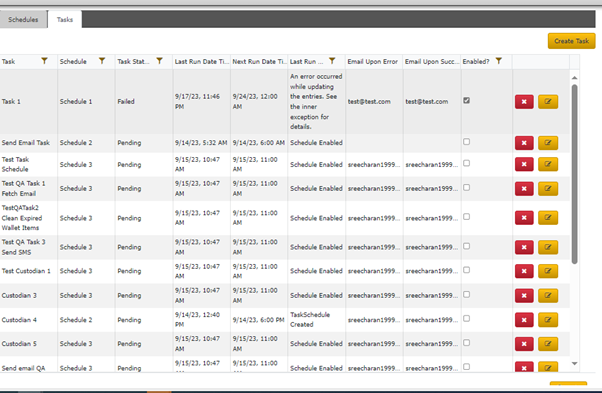This screenshot has width=602, height=393.
Task: Enable the Test Custodian 1 checkbox
Action: pyautogui.click(x=466, y=270)
